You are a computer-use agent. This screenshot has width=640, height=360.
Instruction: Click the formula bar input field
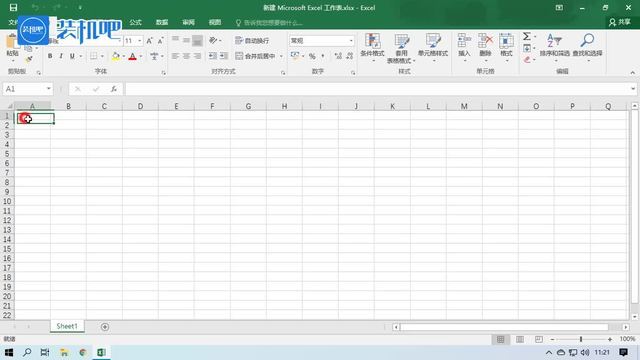[x=378, y=89]
